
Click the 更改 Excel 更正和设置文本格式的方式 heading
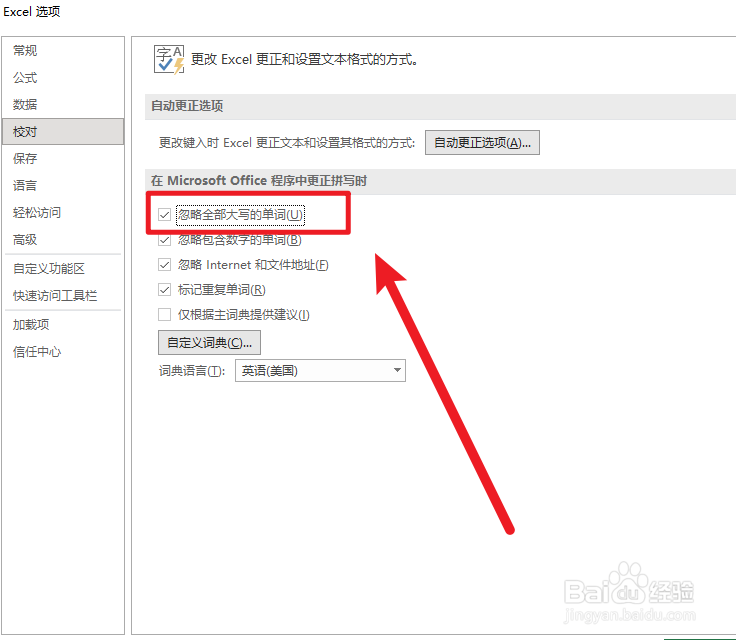click(x=304, y=60)
